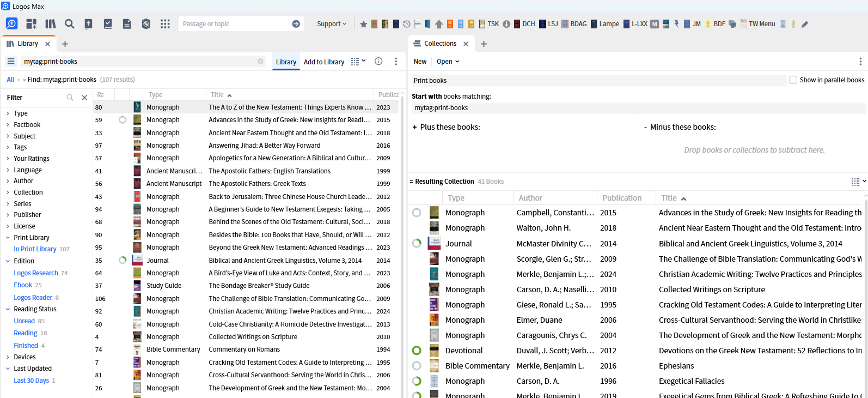Click the up-arrow shortcut in shortcuts bar
The height and width of the screenshot is (398, 868).
(x=439, y=24)
